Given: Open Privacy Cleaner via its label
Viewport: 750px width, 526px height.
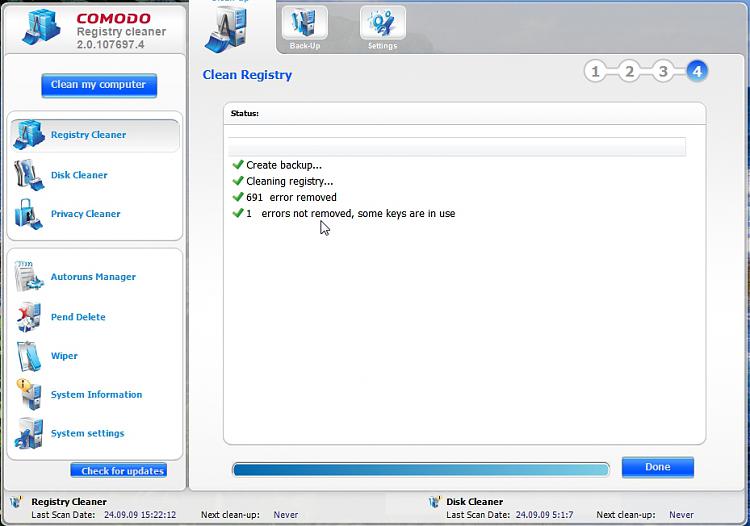Looking at the screenshot, I should (x=86, y=214).
